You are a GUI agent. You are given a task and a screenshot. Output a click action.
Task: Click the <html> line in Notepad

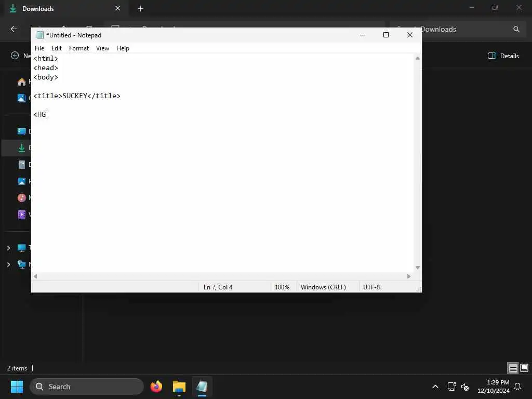click(x=46, y=59)
